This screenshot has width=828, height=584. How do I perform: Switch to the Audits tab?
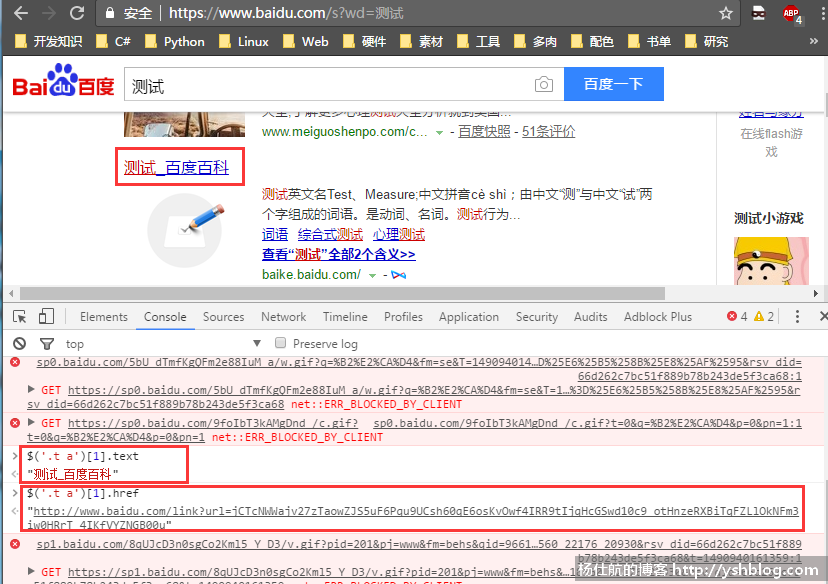point(590,317)
